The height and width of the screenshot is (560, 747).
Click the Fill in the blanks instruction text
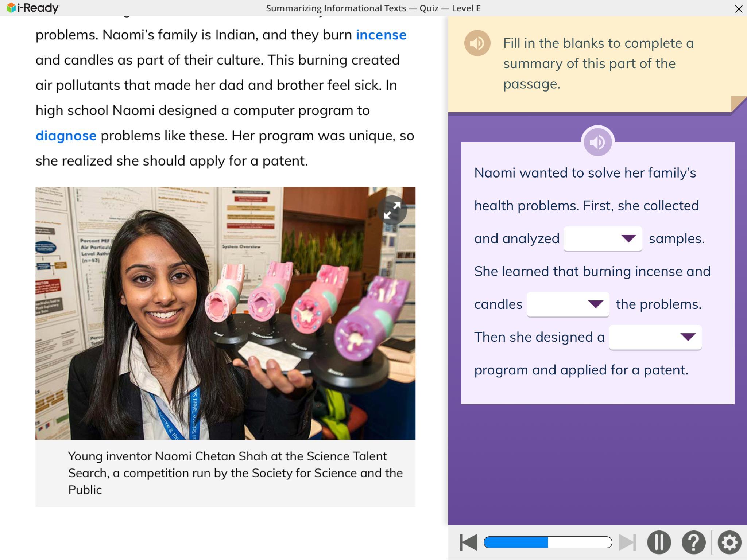pyautogui.click(x=598, y=63)
